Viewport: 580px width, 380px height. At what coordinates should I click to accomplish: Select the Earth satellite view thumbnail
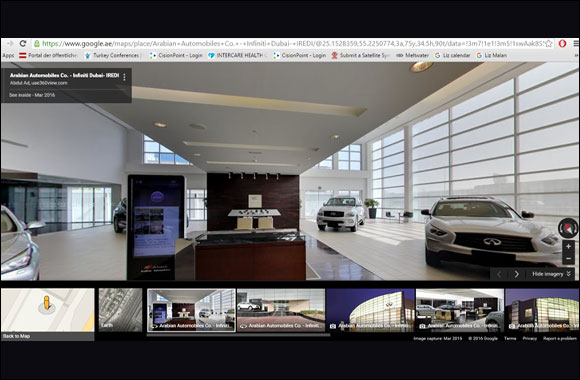[120, 310]
